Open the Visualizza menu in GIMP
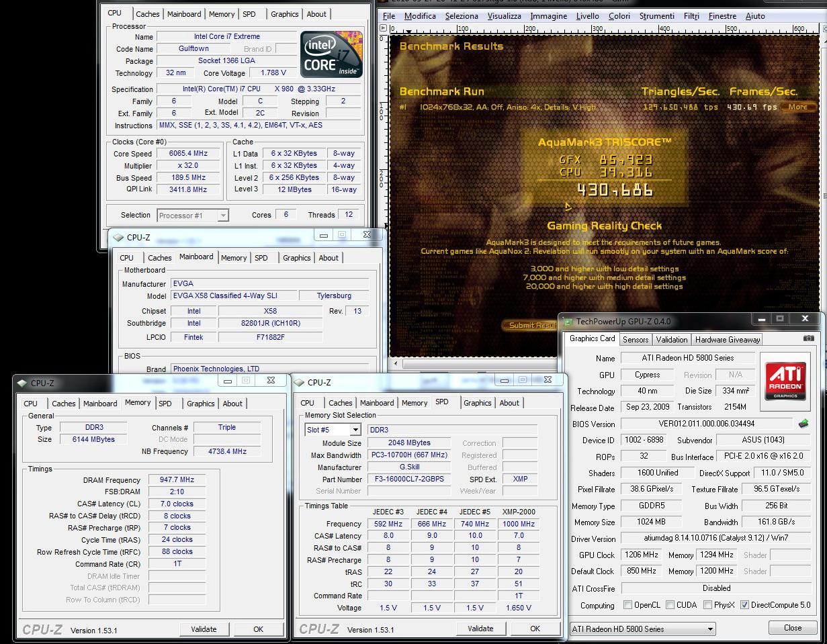This screenshot has height=644, width=827. coord(504,16)
